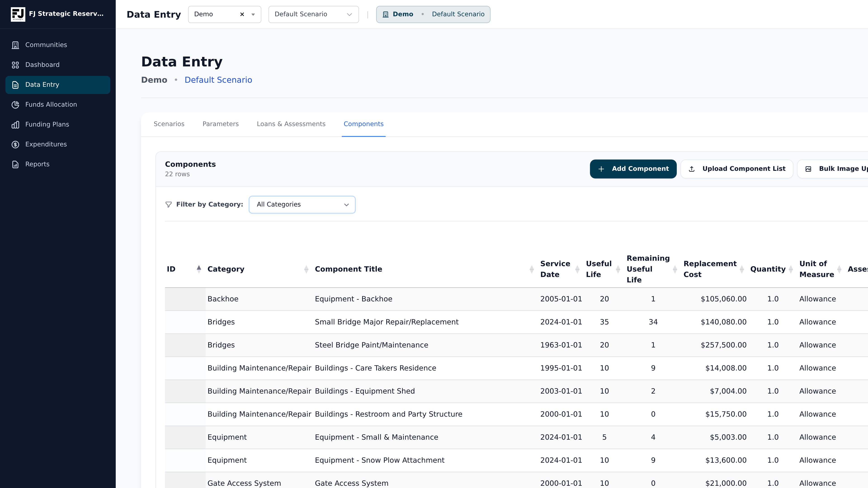Click the $13,600.00 replacement cost
This screenshot has width=868, height=488.
(x=726, y=460)
